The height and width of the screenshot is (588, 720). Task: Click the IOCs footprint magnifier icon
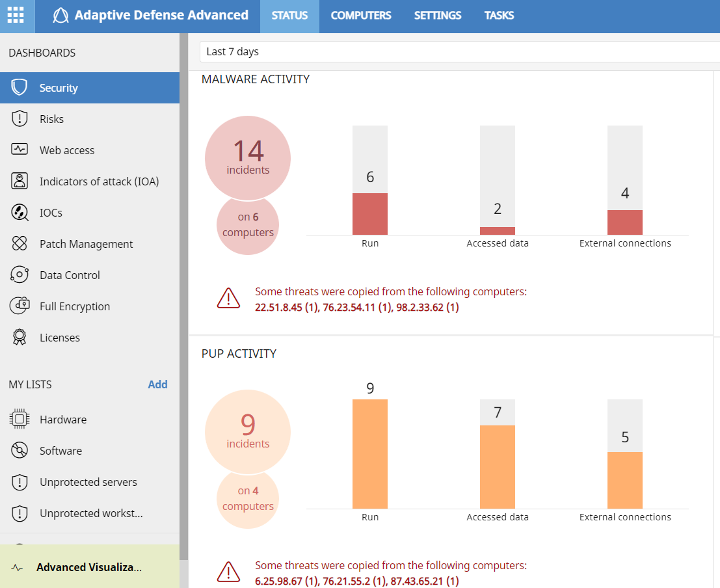point(20,212)
